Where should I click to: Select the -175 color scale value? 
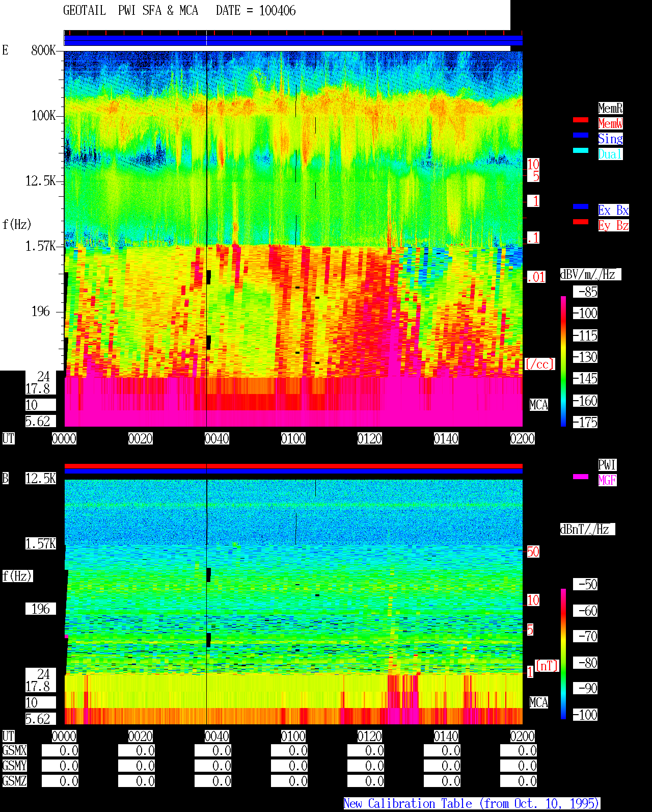click(x=586, y=422)
